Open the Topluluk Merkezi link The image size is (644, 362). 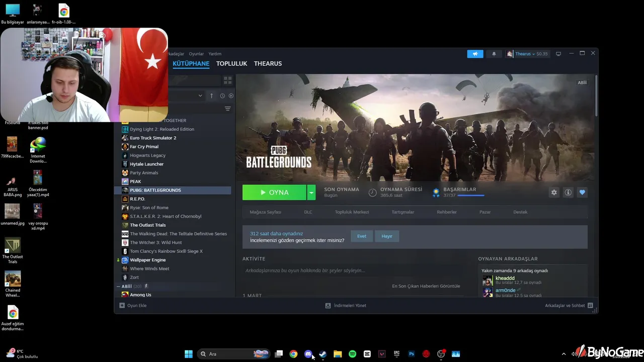tap(352, 212)
